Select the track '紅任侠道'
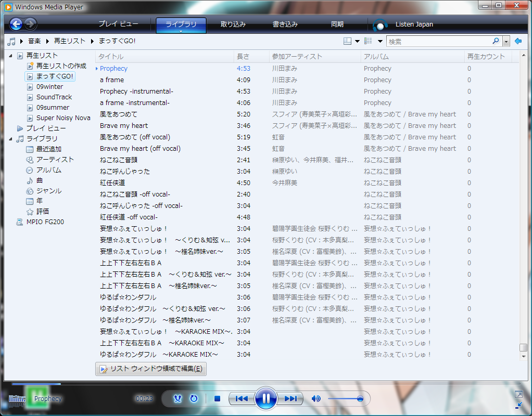Image resolution: width=532 pixels, height=416 pixels. (x=112, y=183)
